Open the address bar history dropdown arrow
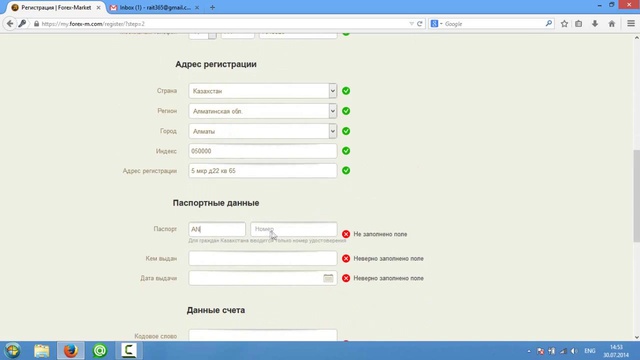The height and width of the screenshot is (360, 640). tap(411, 24)
